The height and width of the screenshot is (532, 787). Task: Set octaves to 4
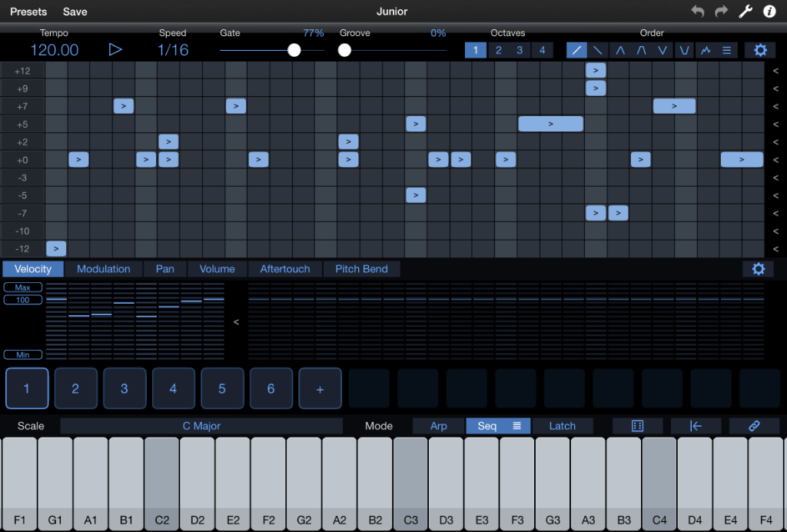pyautogui.click(x=542, y=50)
